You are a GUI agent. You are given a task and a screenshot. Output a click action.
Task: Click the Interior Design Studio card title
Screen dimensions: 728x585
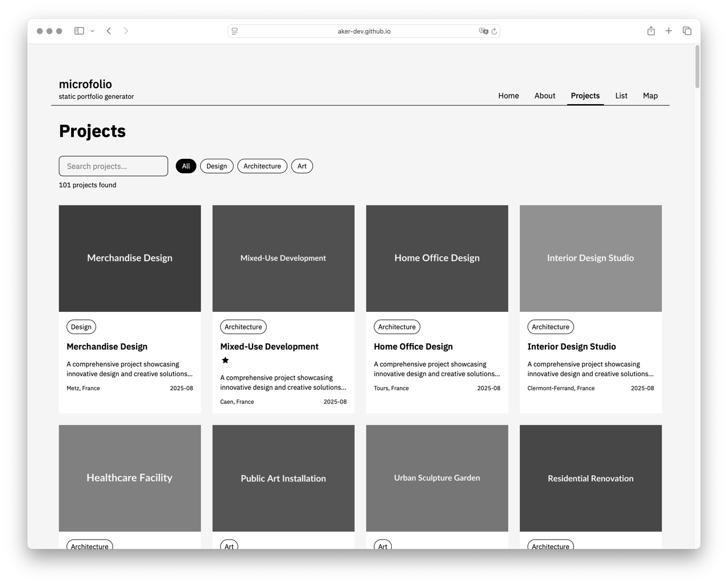tap(572, 347)
